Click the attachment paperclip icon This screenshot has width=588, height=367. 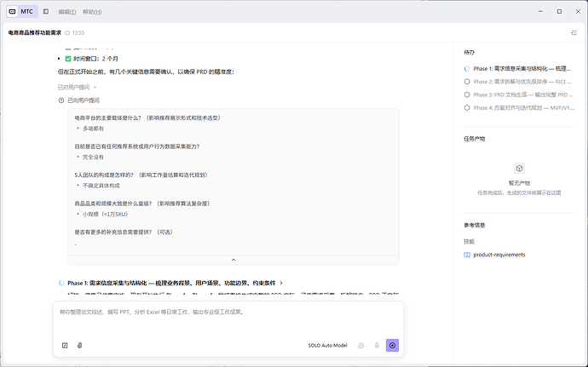(80, 346)
